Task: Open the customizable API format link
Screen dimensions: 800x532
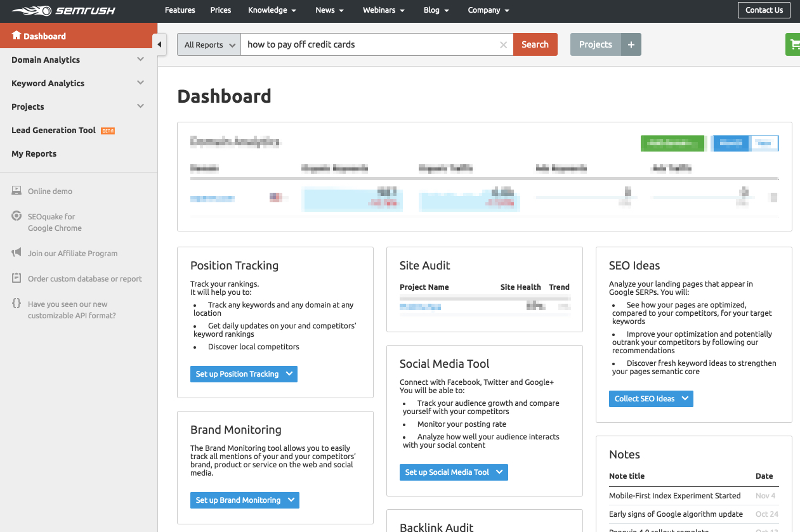Action: [x=72, y=309]
